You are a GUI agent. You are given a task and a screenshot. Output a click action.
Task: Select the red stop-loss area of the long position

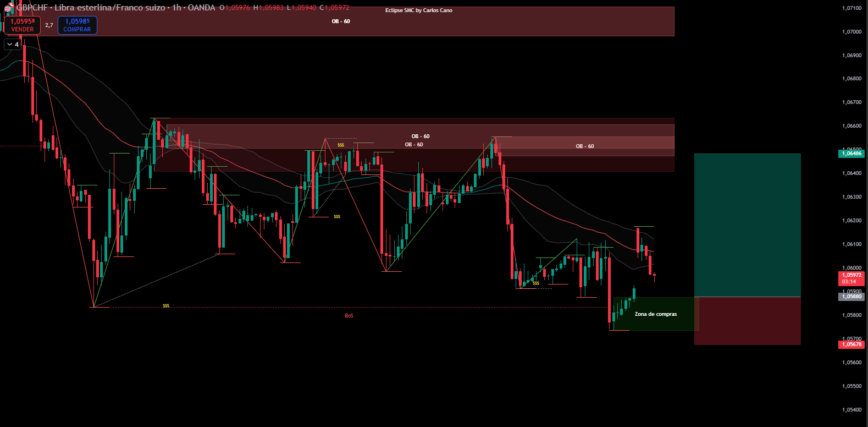pos(748,321)
